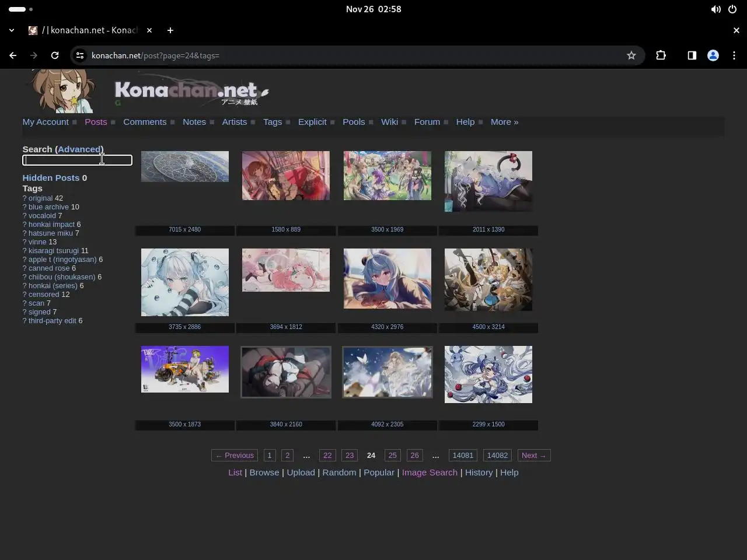Reload the konachan page

point(55,55)
